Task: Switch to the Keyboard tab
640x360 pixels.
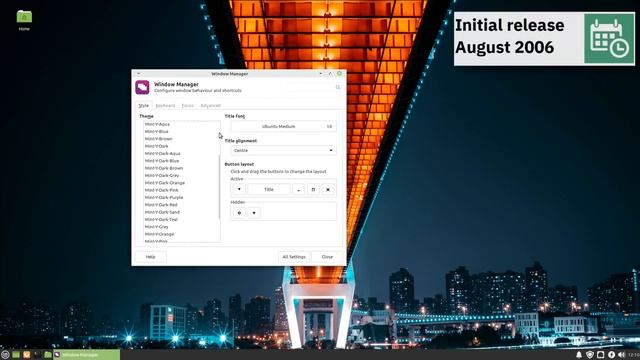Action: coord(165,105)
